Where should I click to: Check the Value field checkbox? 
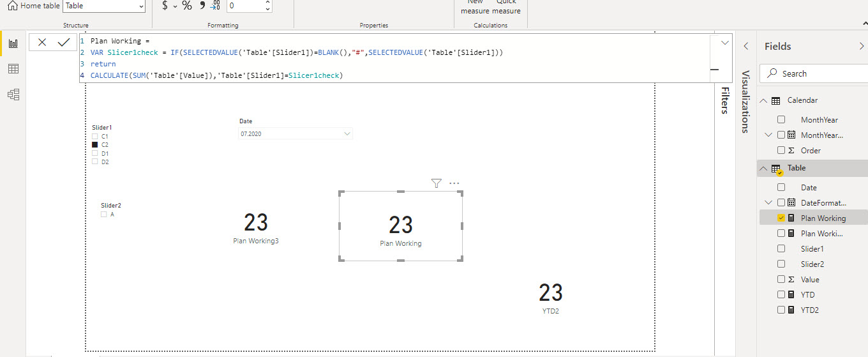click(x=781, y=279)
